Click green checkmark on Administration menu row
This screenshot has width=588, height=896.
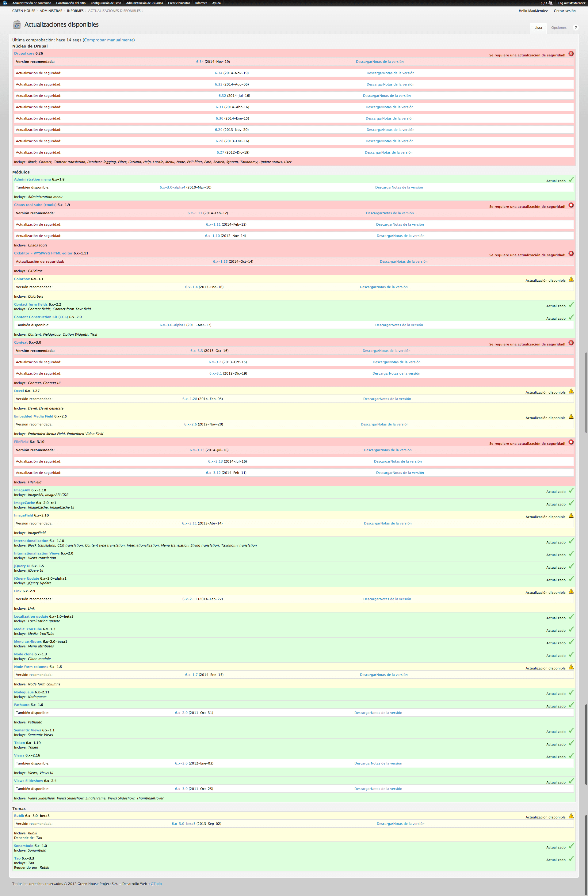pyautogui.click(x=571, y=180)
